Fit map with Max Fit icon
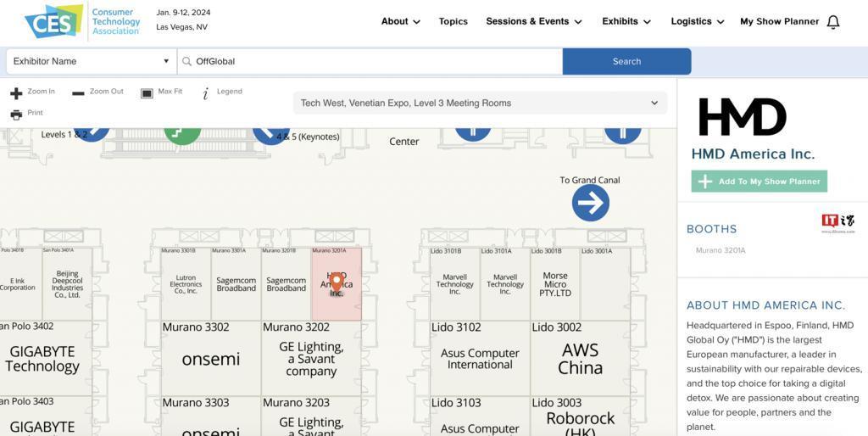The width and height of the screenshot is (868, 436). tap(147, 92)
